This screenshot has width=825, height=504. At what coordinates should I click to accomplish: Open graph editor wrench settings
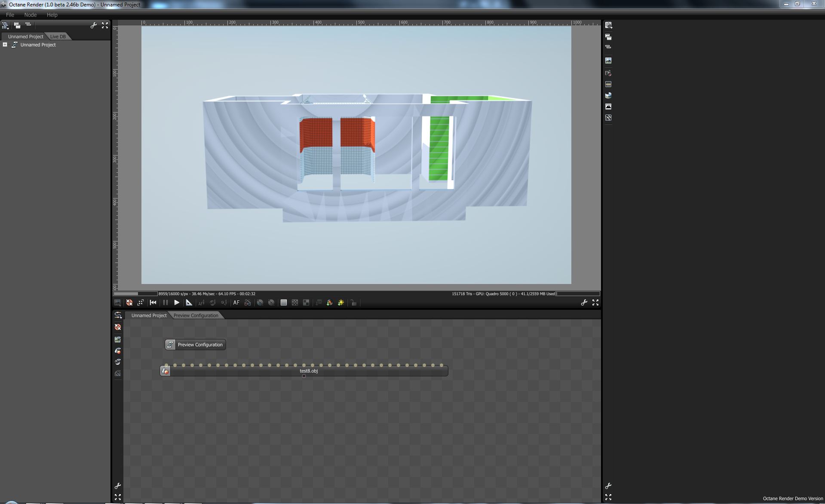[118, 486]
